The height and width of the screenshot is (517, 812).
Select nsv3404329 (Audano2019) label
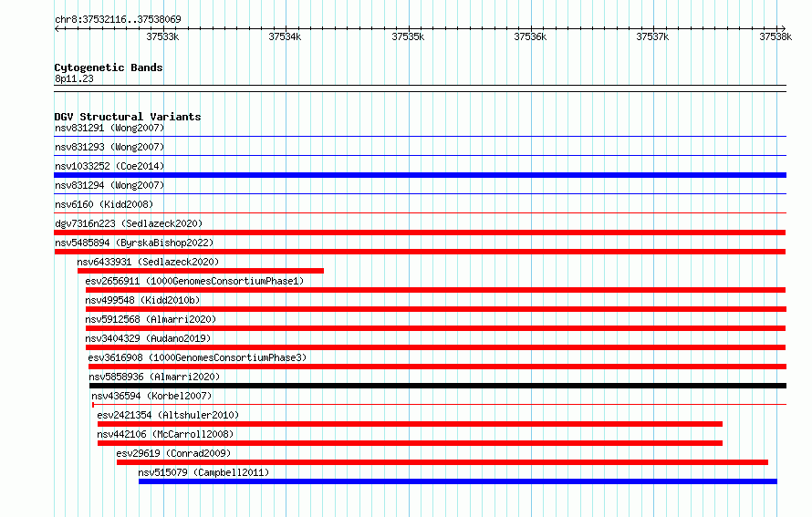pyautogui.click(x=148, y=338)
